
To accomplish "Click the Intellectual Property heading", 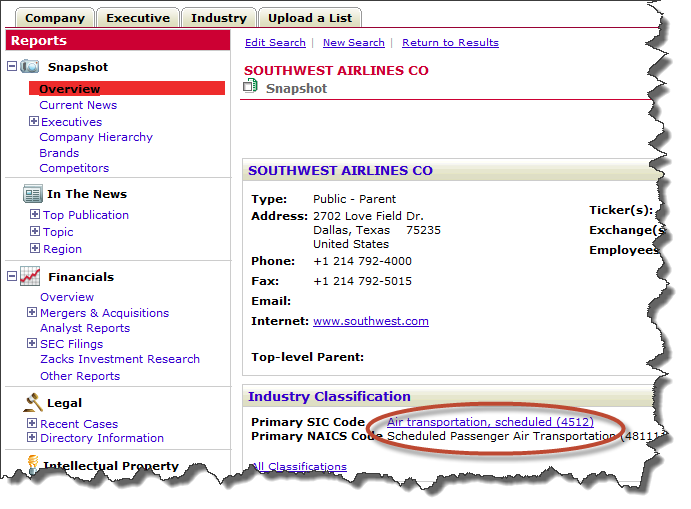I will click(x=111, y=465).
